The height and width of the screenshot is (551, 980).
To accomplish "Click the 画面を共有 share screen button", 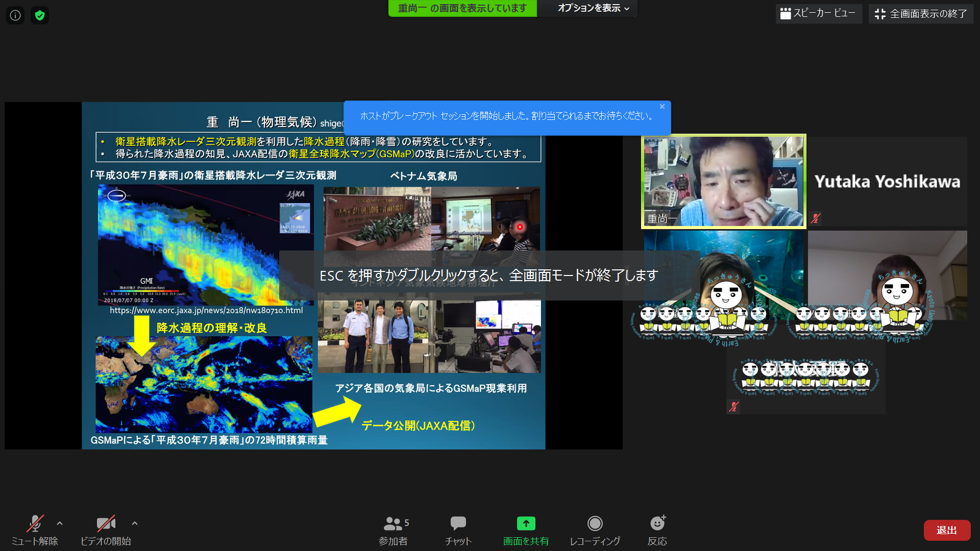I will click(526, 531).
